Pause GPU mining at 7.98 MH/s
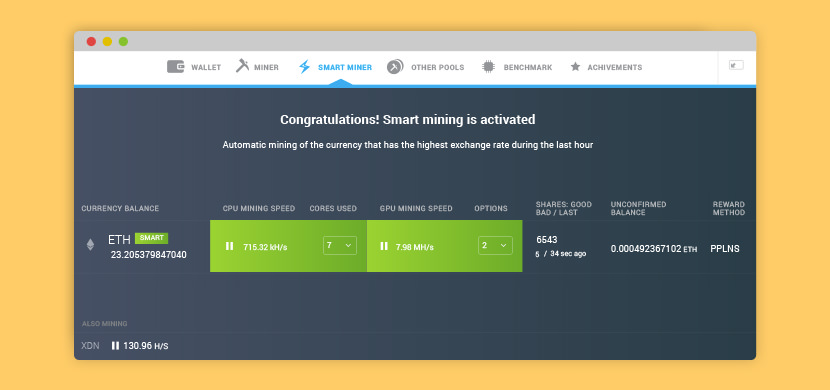Viewport: 830px width, 390px height. tap(384, 246)
